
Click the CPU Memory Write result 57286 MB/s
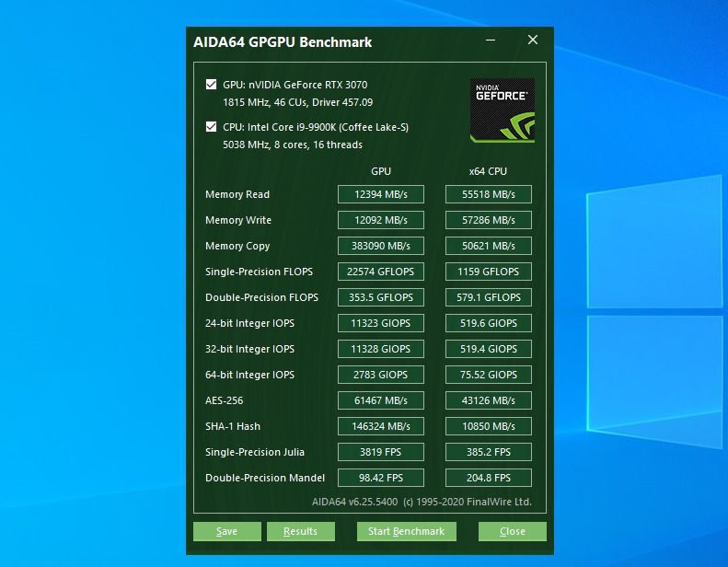coord(488,220)
